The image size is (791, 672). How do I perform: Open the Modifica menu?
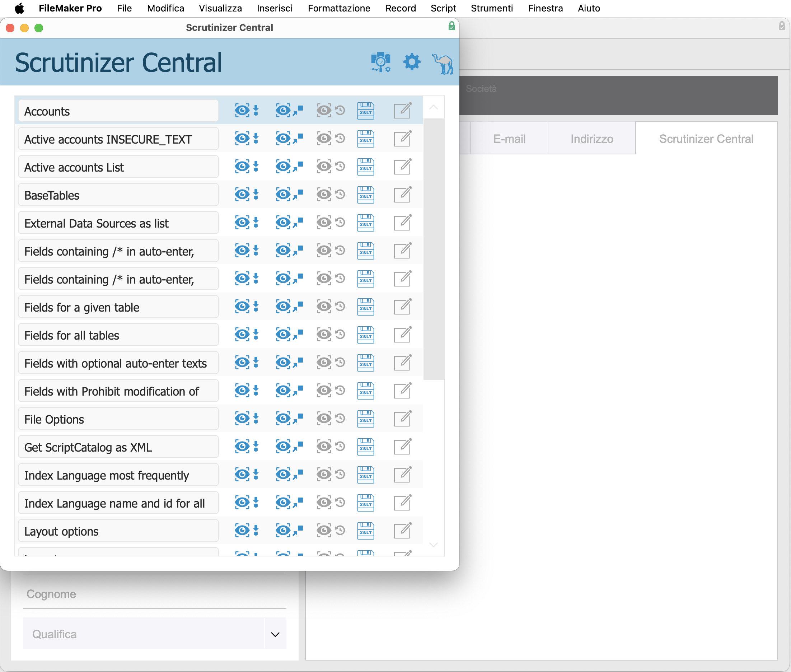(165, 8)
